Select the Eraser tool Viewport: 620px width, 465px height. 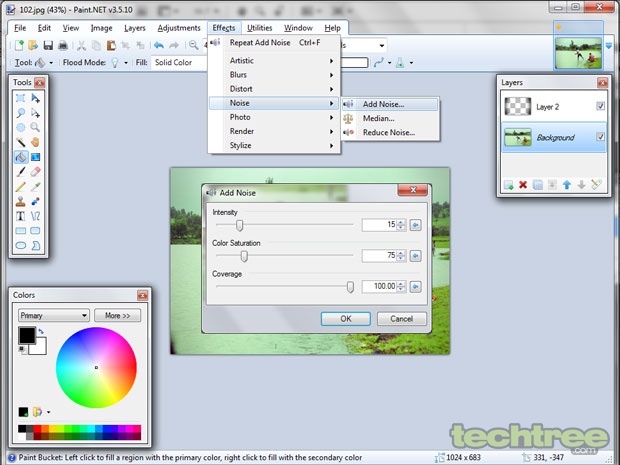point(36,172)
